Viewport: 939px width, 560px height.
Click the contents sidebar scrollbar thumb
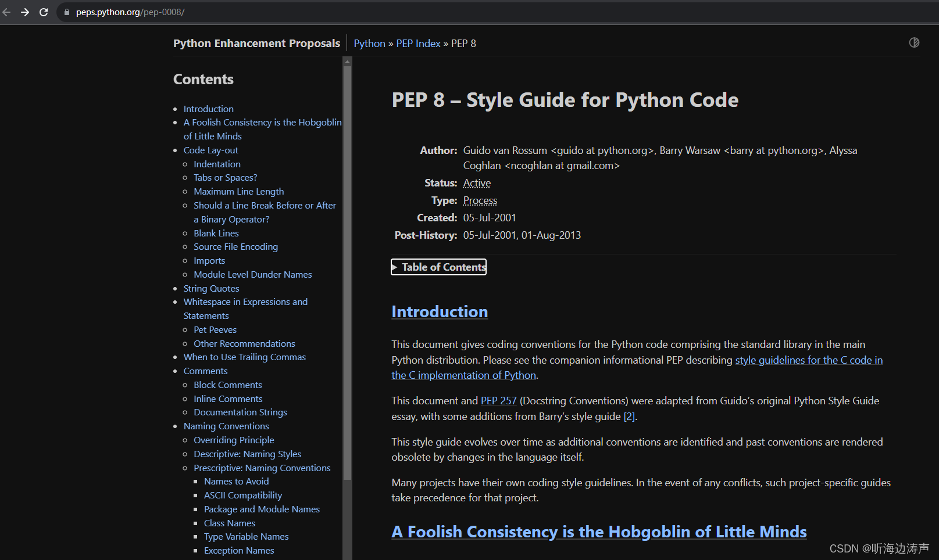[x=347, y=273]
